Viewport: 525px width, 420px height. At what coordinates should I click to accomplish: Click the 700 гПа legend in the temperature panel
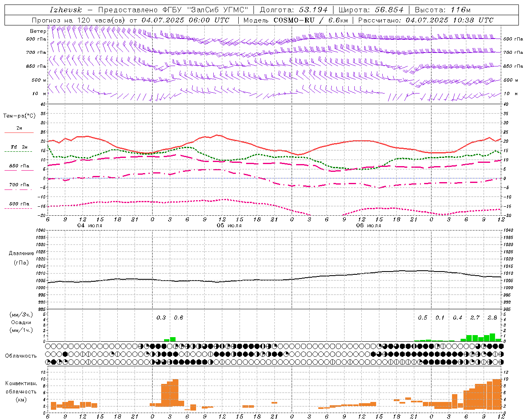point(19,185)
